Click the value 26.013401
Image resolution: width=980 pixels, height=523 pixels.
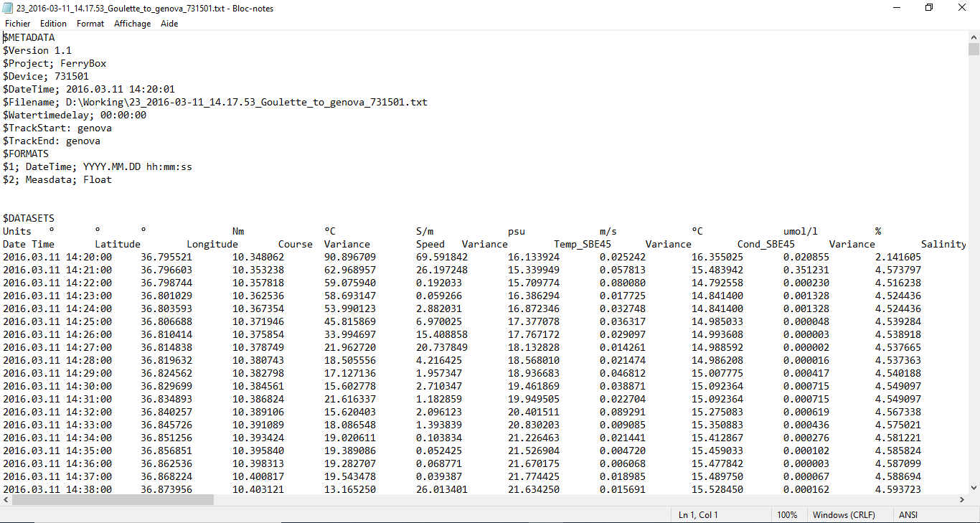coord(442,489)
